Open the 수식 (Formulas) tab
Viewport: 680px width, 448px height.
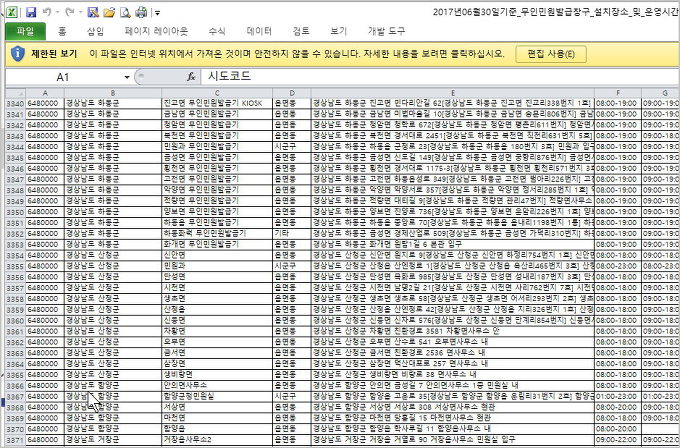coord(217,31)
